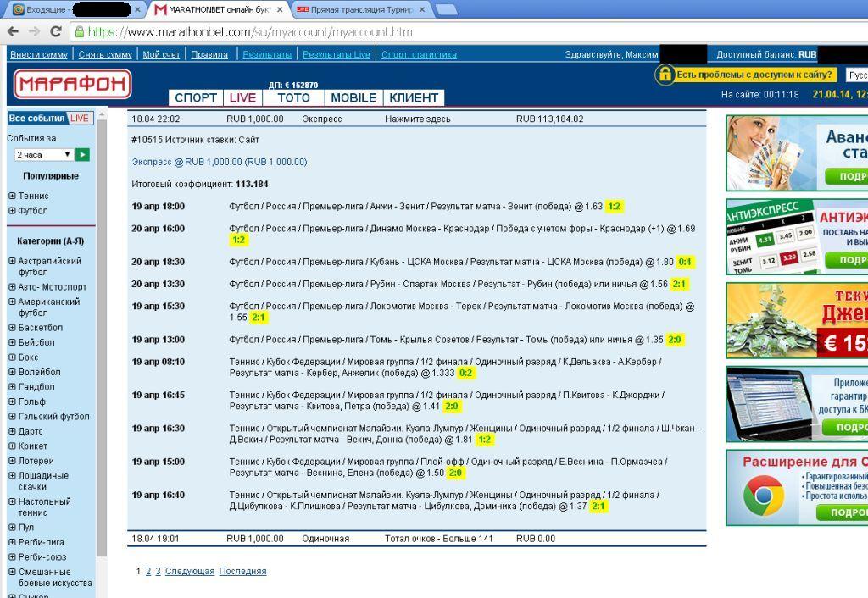
Task: Expand the Волейбол category
Action: pyautogui.click(x=12, y=372)
